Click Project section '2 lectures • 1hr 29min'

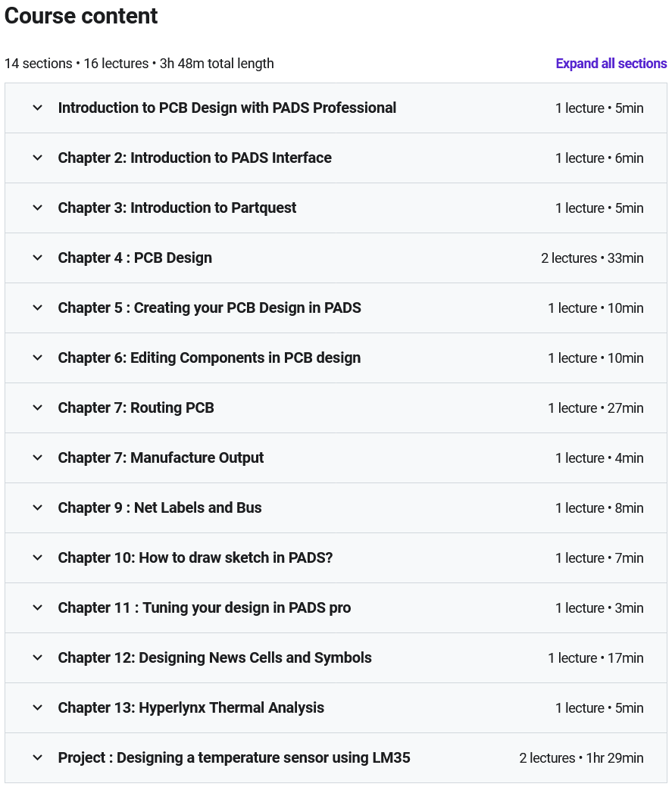pyautogui.click(x=581, y=758)
